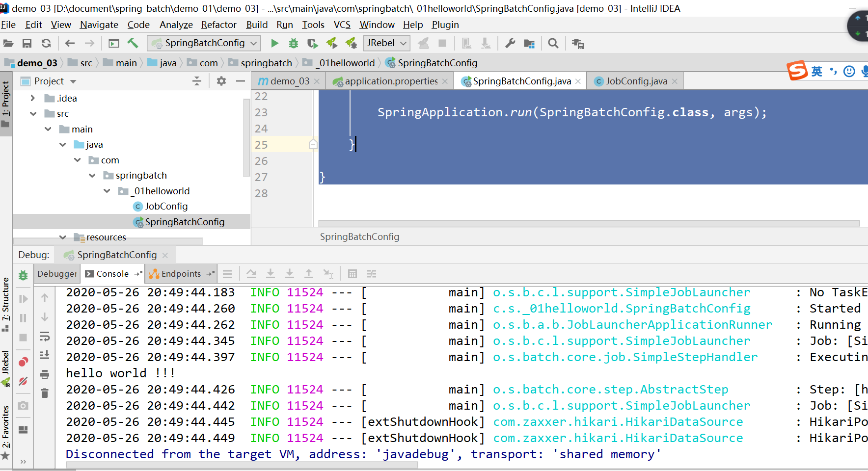Collapse the src folder in the tree

[33, 113]
